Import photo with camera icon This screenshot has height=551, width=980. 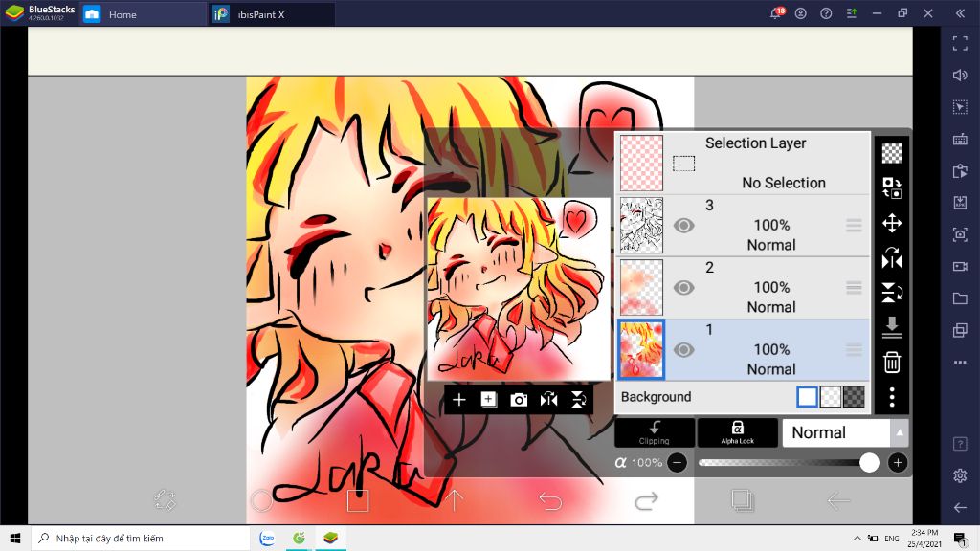[519, 400]
